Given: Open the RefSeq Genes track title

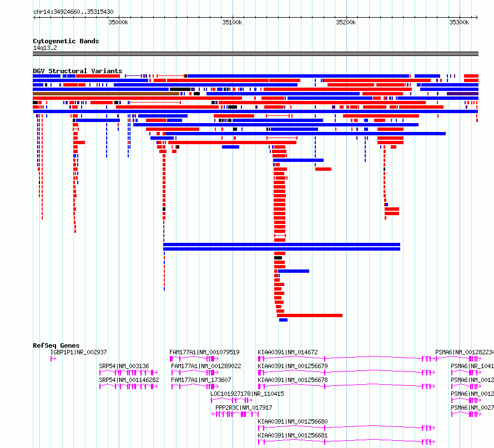Looking at the screenshot, I should 56,345.
